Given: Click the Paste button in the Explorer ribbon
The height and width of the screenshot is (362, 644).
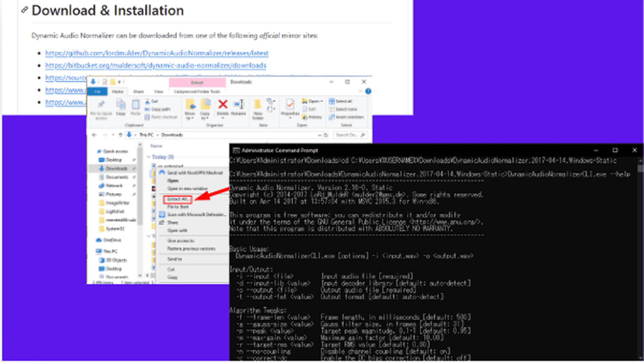Looking at the screenshot, I should point(135,108).
